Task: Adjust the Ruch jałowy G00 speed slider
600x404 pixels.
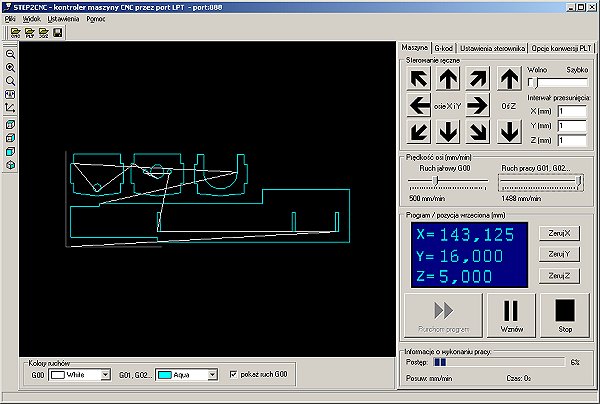Action: point(448,181)
